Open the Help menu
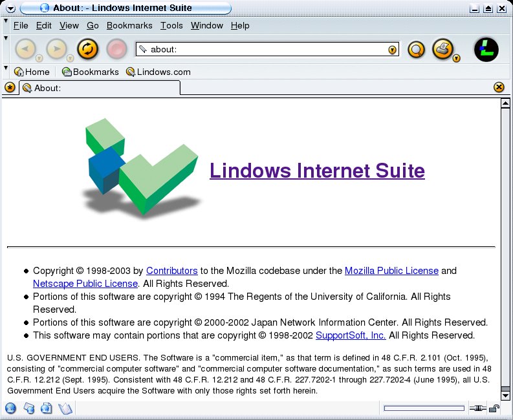The image size is (513, 420). click(240, 25)
